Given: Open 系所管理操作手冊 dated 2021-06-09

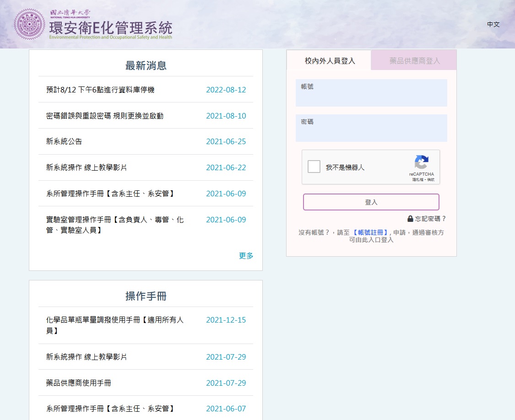Looking at the screenshot, I should 110,194.
